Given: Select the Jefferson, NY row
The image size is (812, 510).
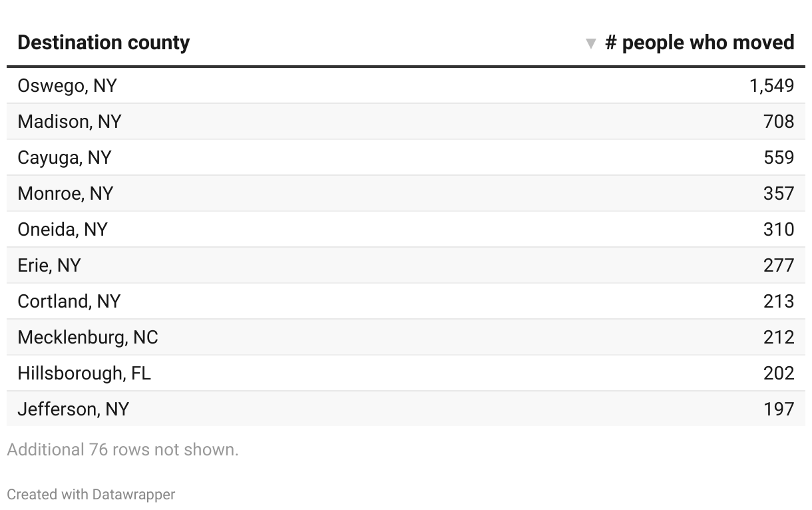Looking at the screenshot, I should pos(406,409).
